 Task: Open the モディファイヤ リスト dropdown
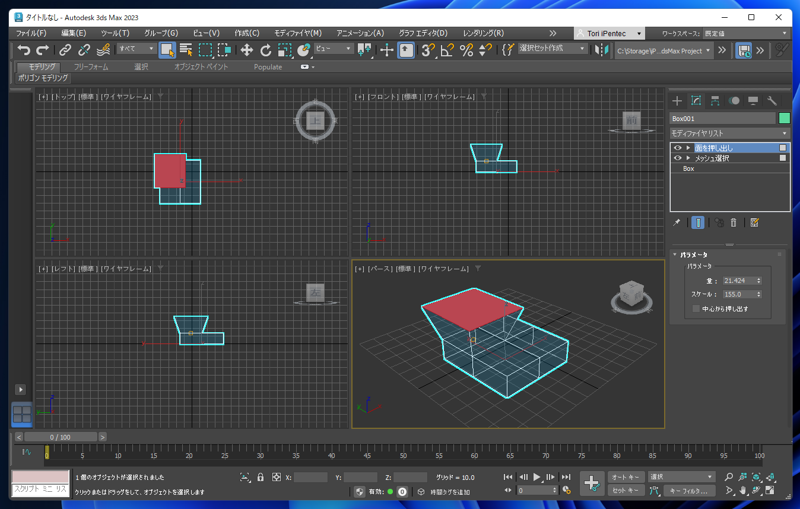pyautogui.click(x=730, y=133)
